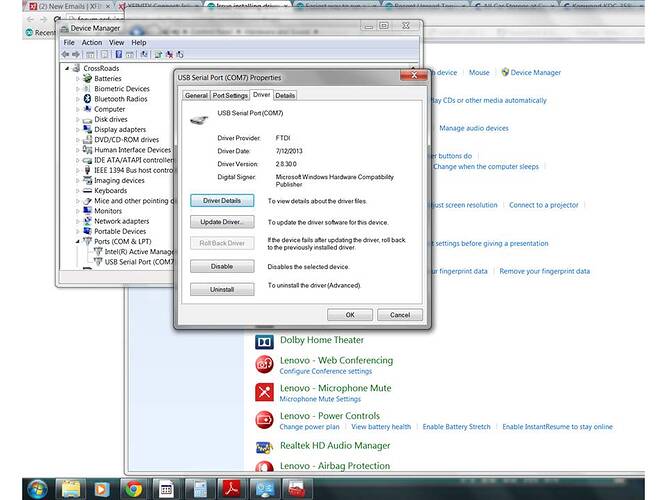The height and width of the screenshot is (500, 666).
Task: Click the Disable button
Action: pos(222,266)
